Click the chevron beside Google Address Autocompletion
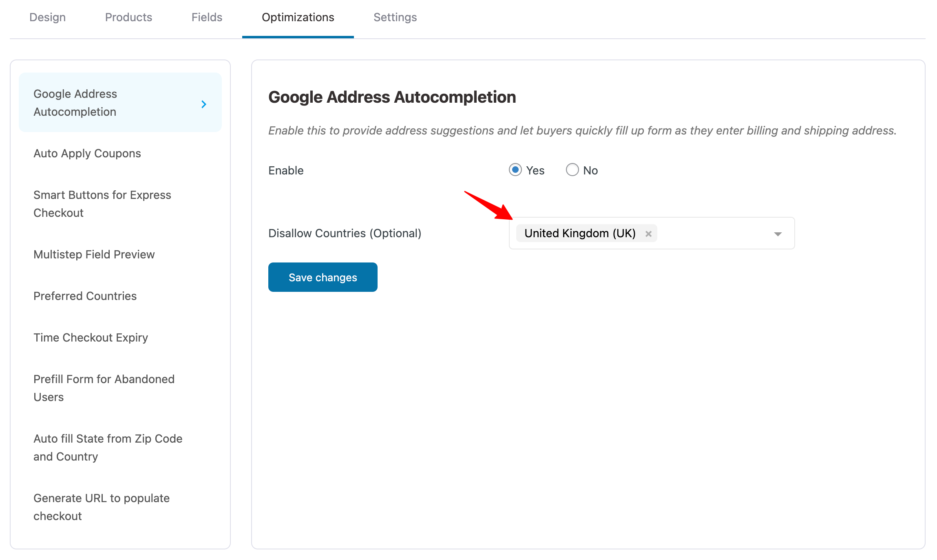937x560 pixels. pyautogui.click(x=204, y=104)
